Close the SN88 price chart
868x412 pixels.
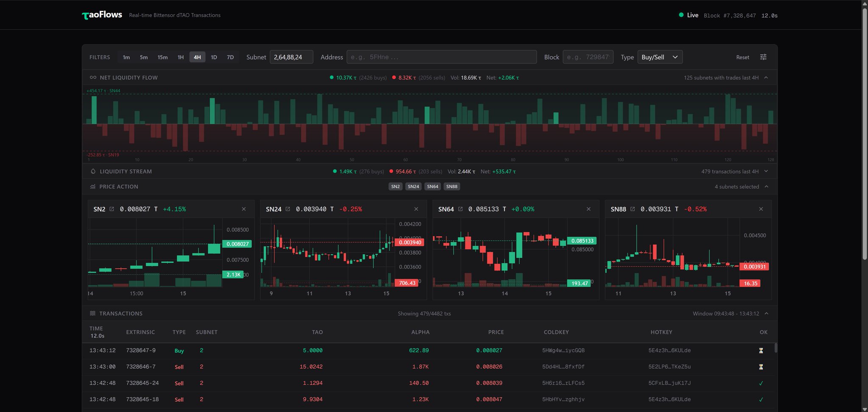[761, 209]
